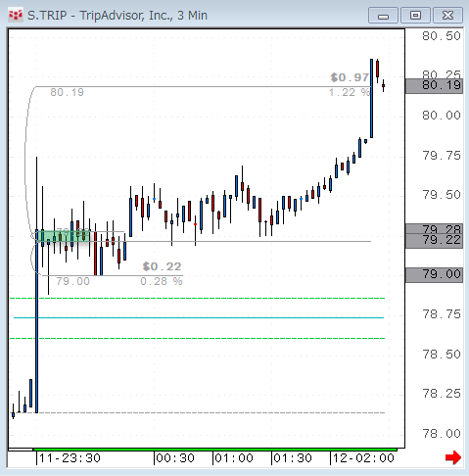
Task: Click the 00:30 time axis label
Action: (175, 458)
